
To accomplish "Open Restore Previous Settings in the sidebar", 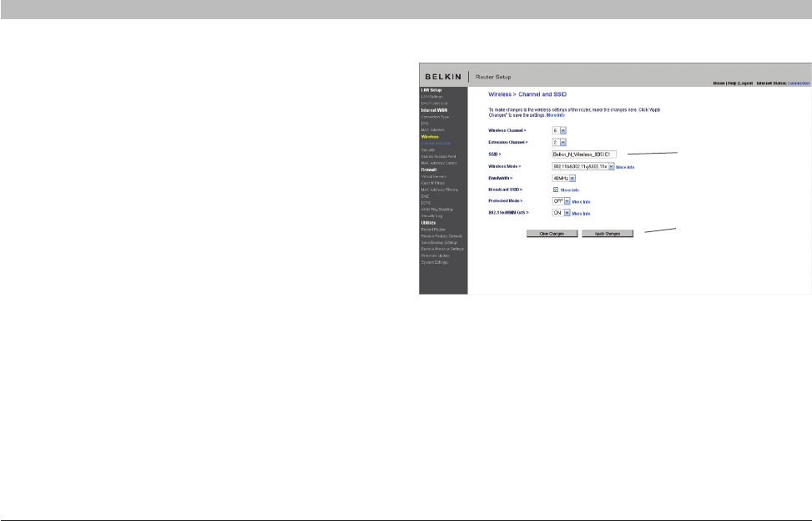I will (x=442, y=249).
